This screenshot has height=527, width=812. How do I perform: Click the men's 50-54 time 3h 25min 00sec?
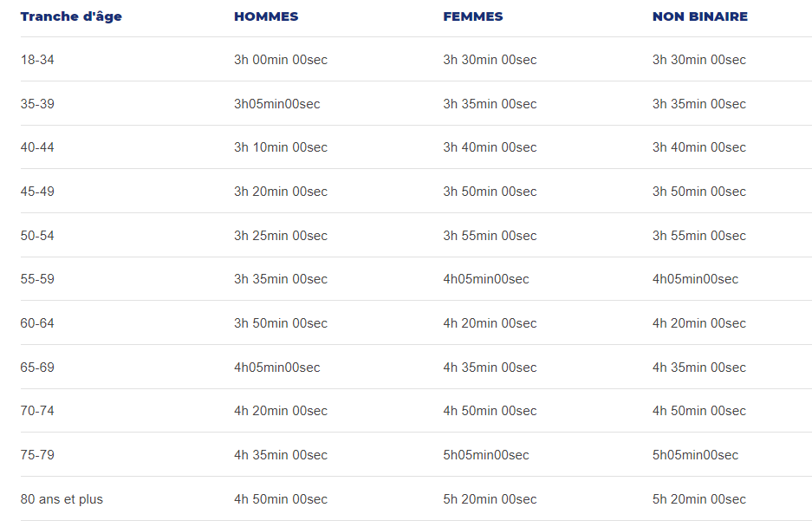[x=281, y=236]
